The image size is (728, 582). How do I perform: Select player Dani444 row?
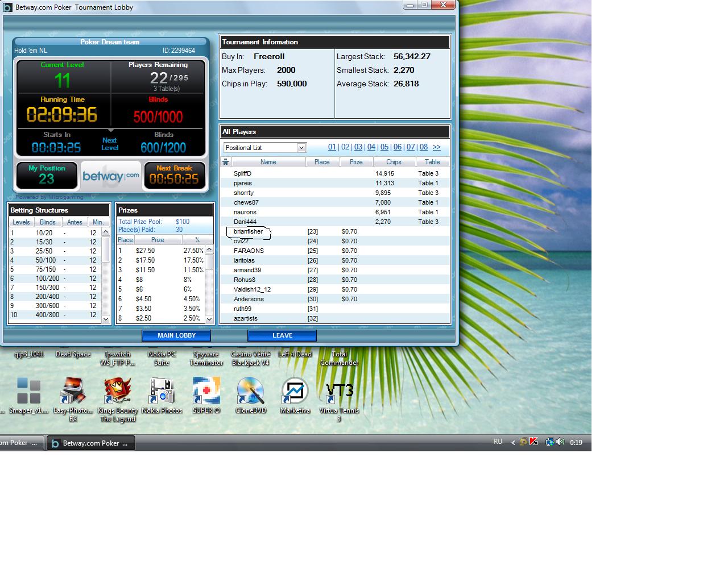point(336,222)
